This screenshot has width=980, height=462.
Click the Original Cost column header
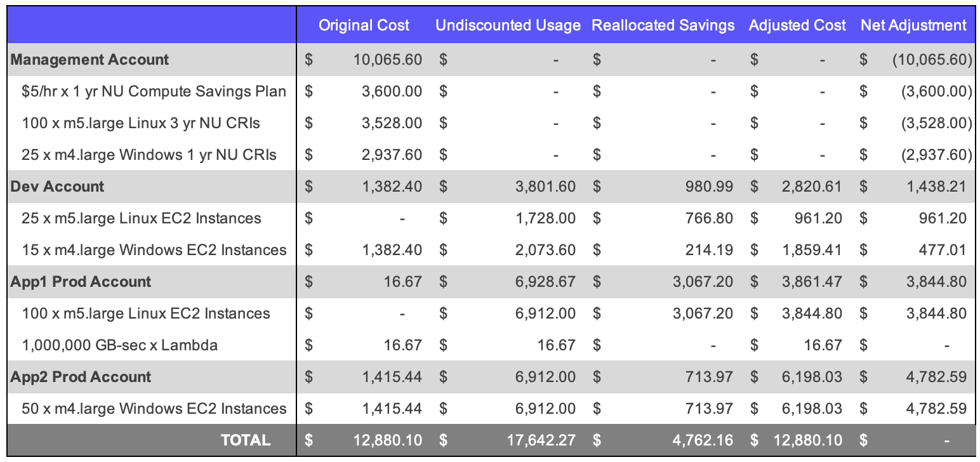[364, 25]
